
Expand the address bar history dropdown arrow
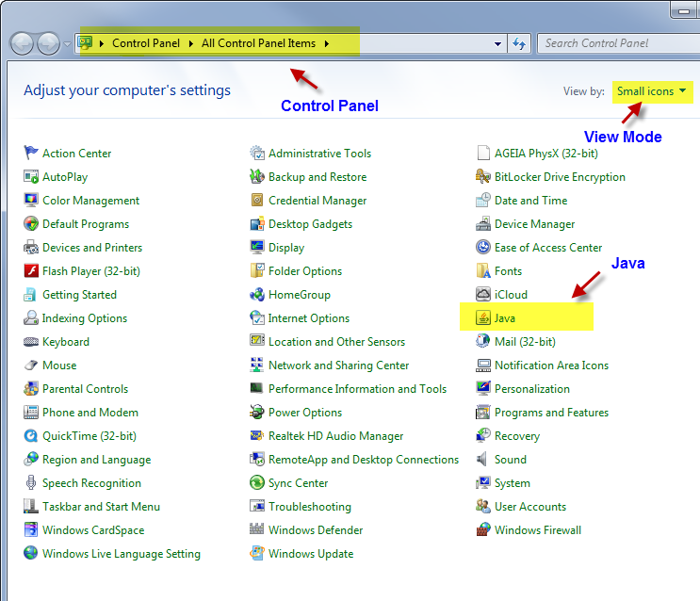click(x=497, y=43)
